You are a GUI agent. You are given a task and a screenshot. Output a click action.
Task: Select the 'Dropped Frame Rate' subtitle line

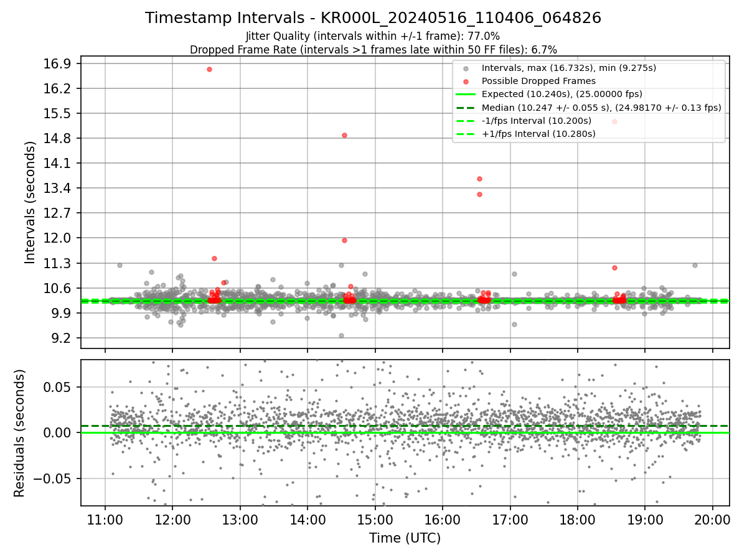click(x=374, y=49)
